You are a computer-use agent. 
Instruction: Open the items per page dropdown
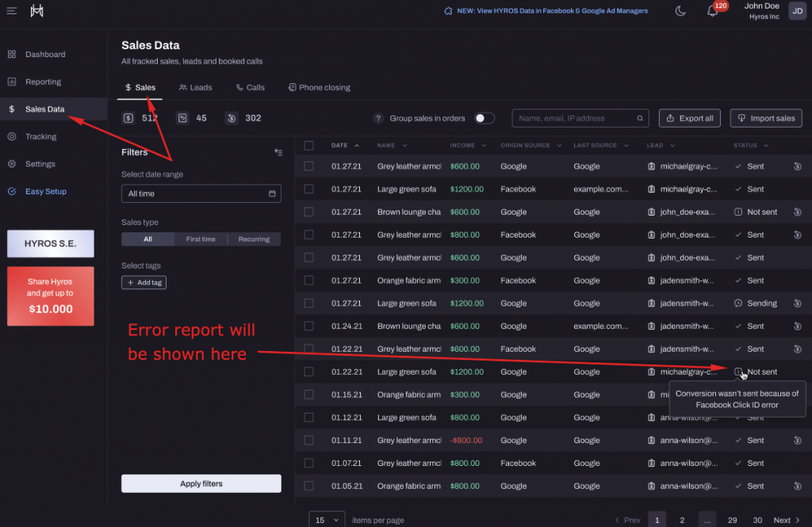(x=326, y=519)
